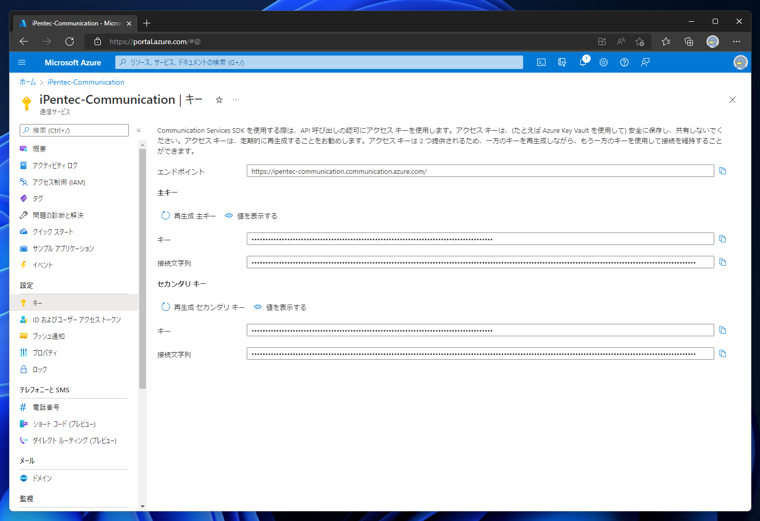Show the secondary key values
The height and width of the screenshot is (521, 760).
click(280, 307)
